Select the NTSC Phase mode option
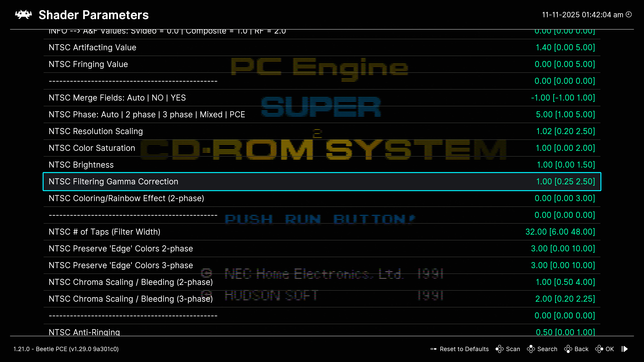The image size is (644, 362). click(147, 114)
